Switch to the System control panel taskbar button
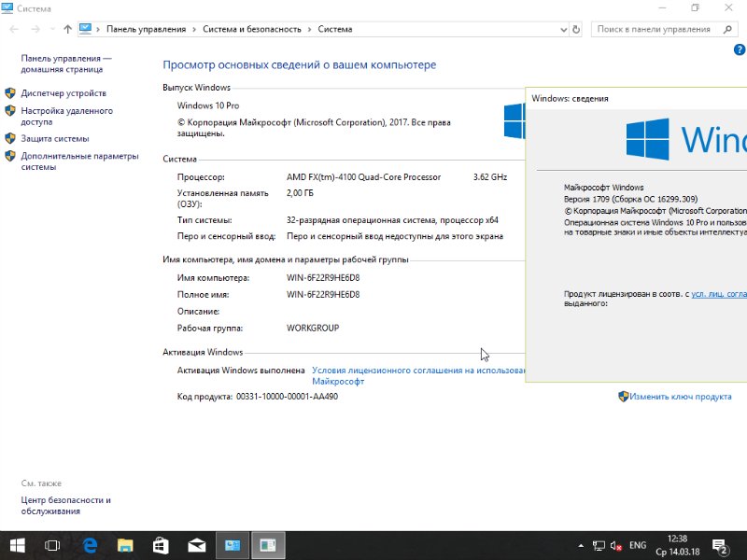This screenshot has height=560, width=747. point(233,545)
